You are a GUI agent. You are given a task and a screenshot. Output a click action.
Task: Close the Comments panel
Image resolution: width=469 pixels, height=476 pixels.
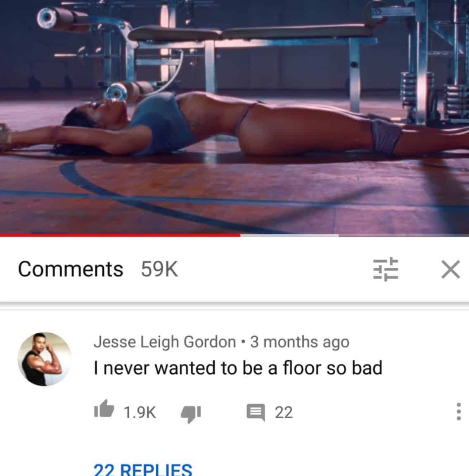pos(450,269)
